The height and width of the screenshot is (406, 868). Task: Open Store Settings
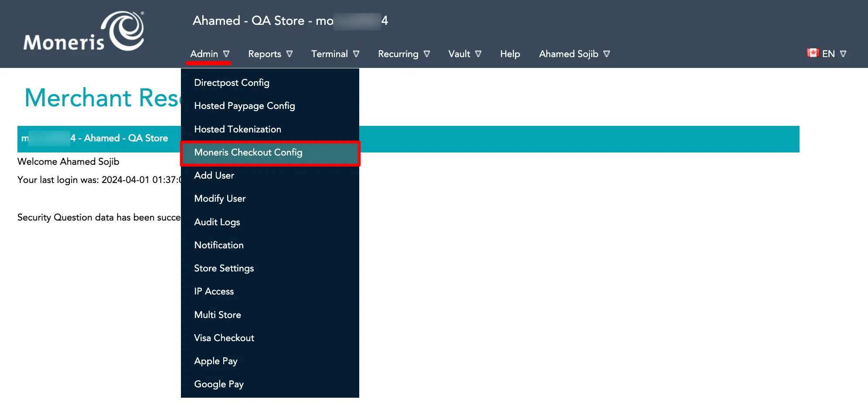pyautogui.click(x=224, y=268)
